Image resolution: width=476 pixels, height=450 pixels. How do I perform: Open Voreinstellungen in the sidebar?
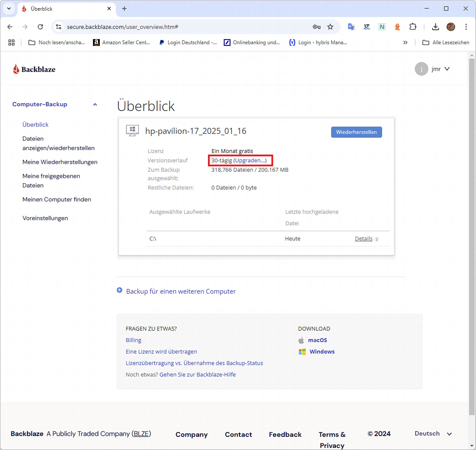45,218
